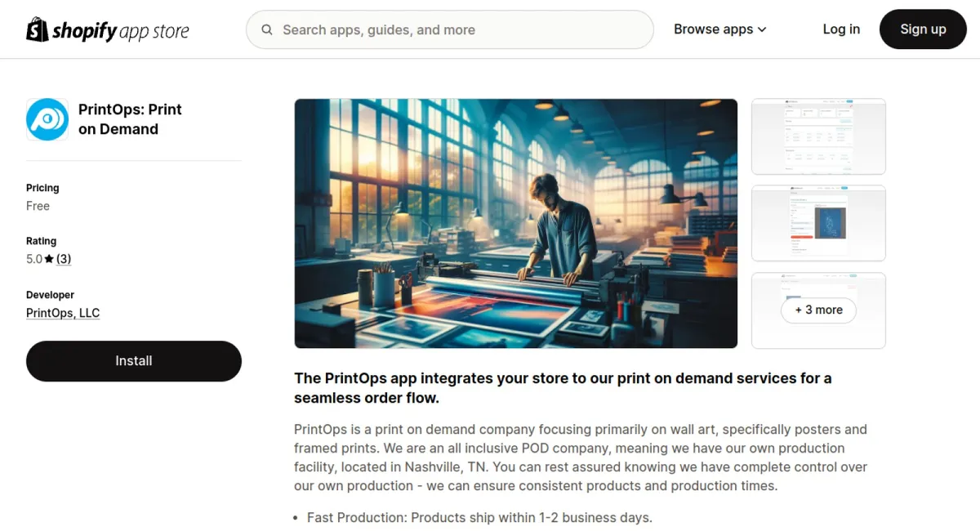Visit the PrintOps, LLC developer link

tap(63, 313)
